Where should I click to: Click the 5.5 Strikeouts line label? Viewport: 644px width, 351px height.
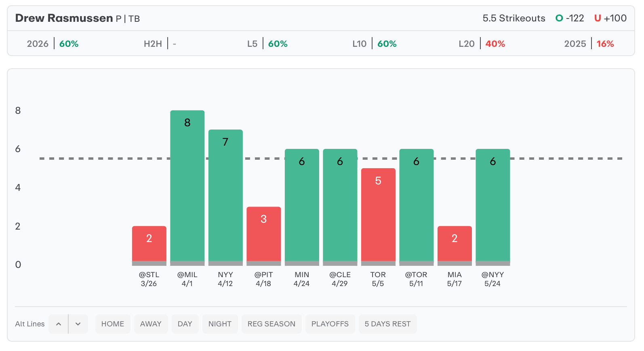(514, 18)
